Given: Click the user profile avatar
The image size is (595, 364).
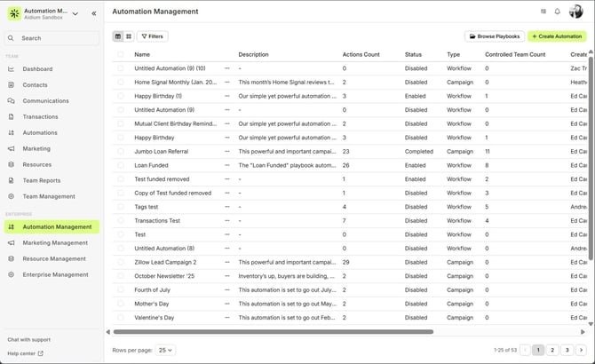Looking at the screenshot, I should [x=575, y=12].
